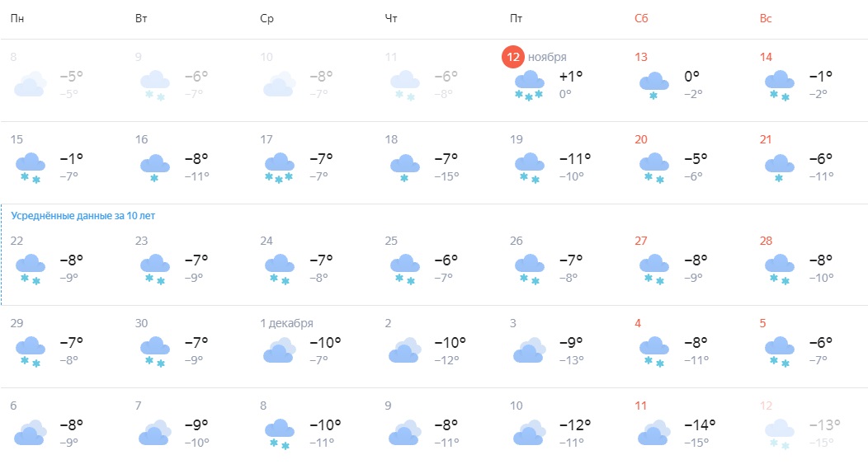The height and width of the screenshot is (469, 868).
Task: Click the snow cloud icon for November 25
Action: tap(404, 270)
